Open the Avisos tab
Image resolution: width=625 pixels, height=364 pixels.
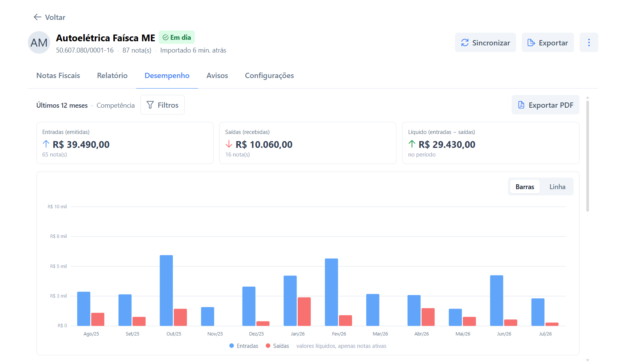tap(217, 75)
